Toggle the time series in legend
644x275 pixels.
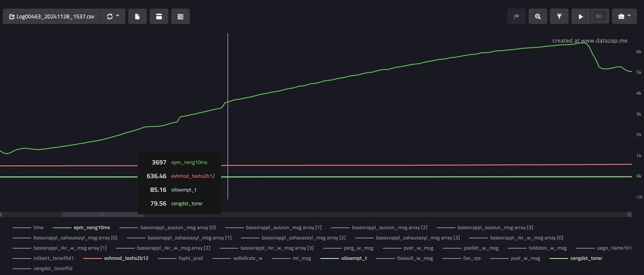[x=28, y=228]
